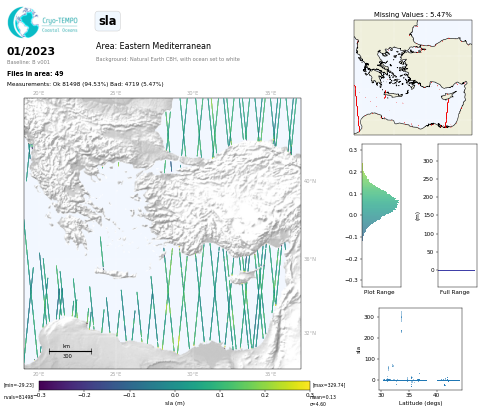Click the island of Crete on map

point(116,273)
